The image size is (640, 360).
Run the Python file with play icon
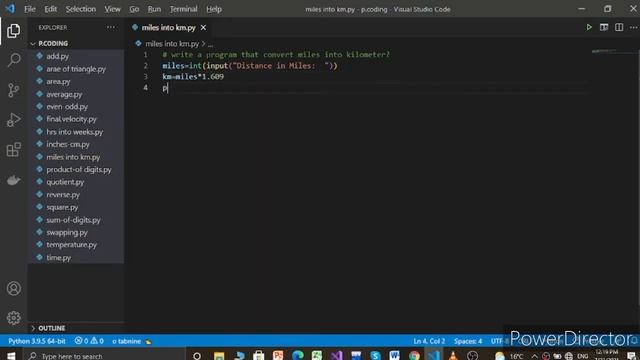click(x=589, y=27)
